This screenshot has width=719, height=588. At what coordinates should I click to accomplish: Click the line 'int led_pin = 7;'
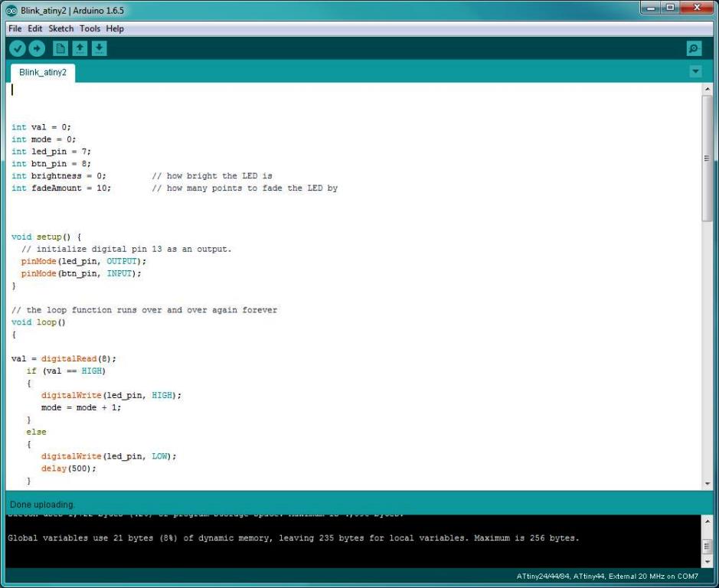(x=51, y=152)
